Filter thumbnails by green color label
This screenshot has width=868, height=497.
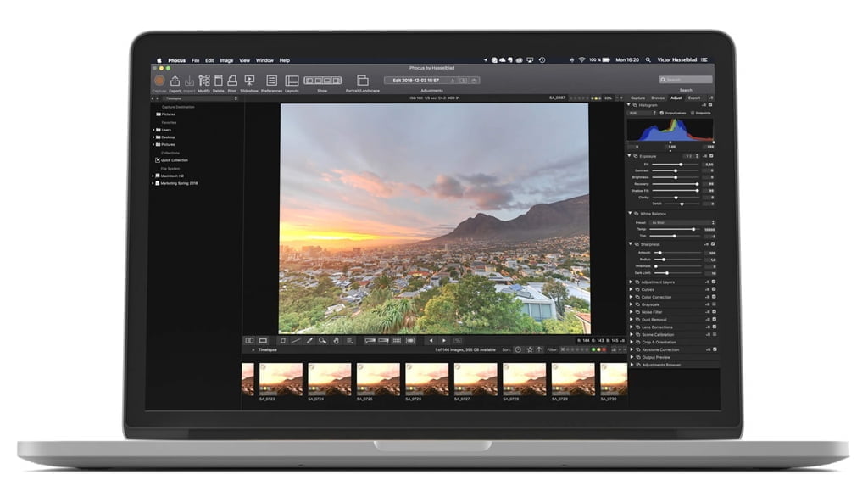point(593,349)
